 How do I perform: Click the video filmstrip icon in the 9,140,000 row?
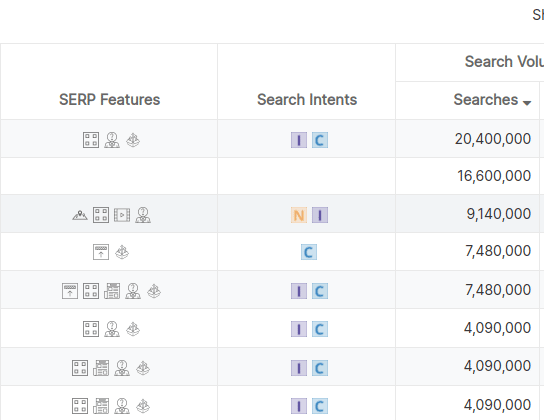coord(122,215)
